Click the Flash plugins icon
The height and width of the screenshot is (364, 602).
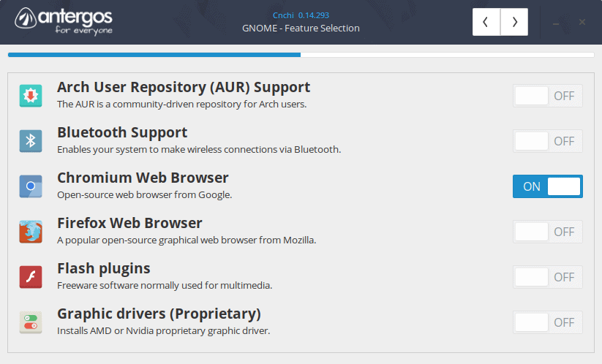(31, 276)
